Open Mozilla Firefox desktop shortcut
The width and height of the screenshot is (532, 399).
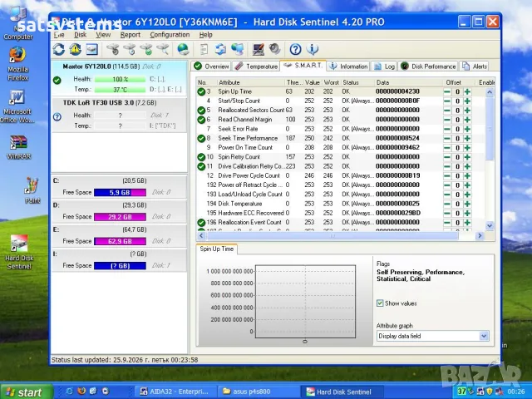click(x=17, y=64)
